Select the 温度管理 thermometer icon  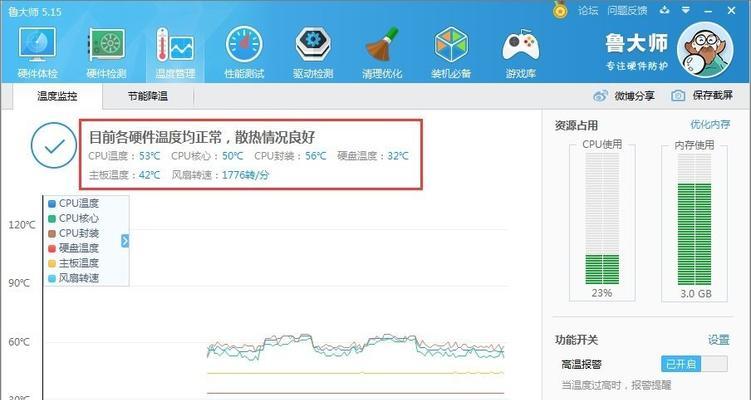175,45
